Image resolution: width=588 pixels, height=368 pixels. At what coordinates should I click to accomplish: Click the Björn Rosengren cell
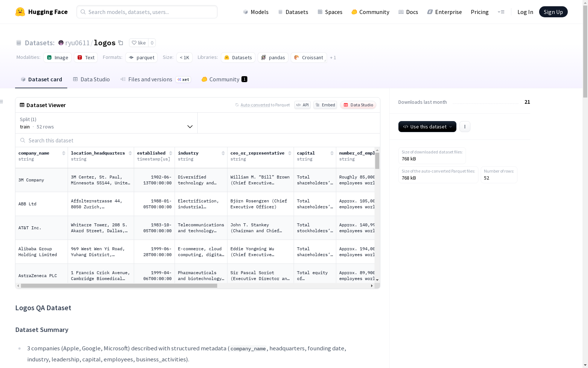point(261,204)
